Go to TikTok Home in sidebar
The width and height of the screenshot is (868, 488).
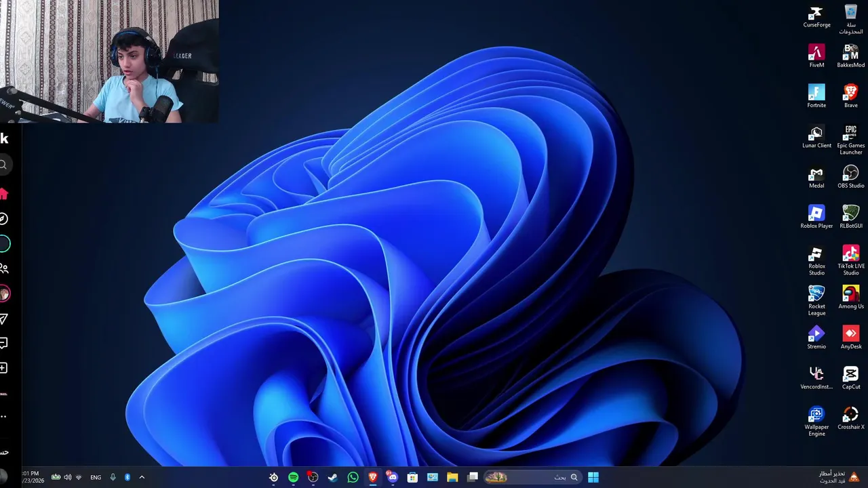click(3, 195)
